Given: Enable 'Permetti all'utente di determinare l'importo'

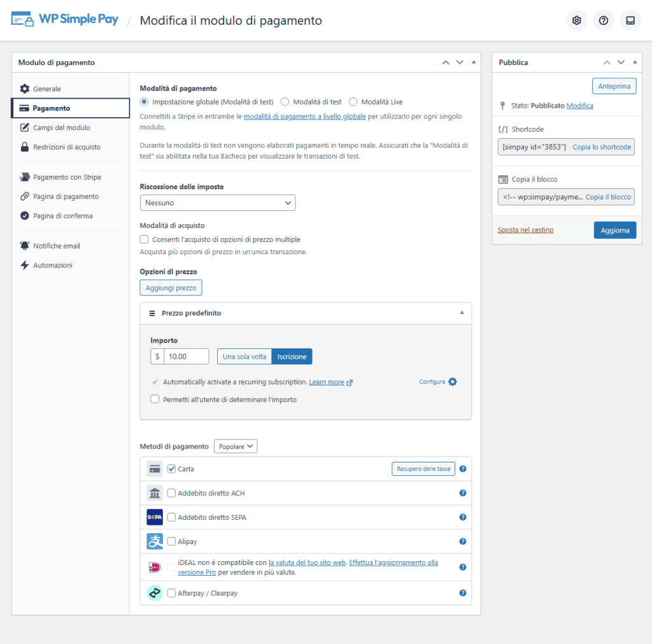Looking at the screenshot, I should 155,399.
